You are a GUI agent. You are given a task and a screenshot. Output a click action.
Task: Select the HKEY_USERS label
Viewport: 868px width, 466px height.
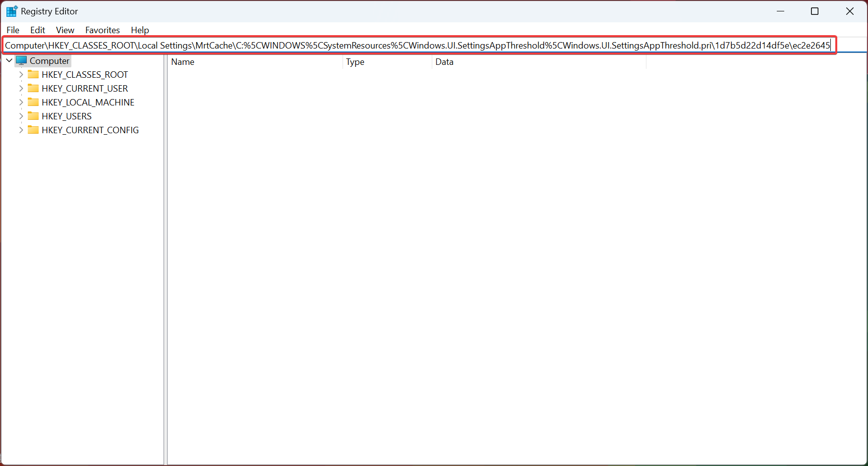coord(67,116)
